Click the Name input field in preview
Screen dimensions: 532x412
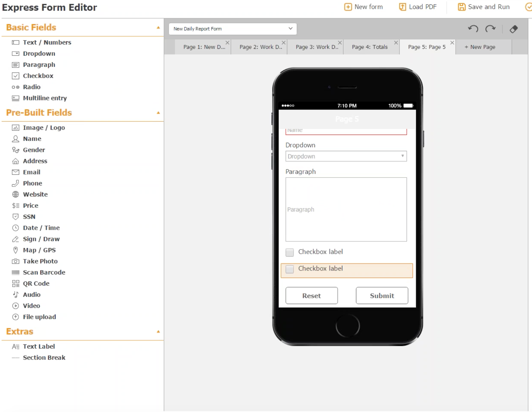(x=346, y=131)
